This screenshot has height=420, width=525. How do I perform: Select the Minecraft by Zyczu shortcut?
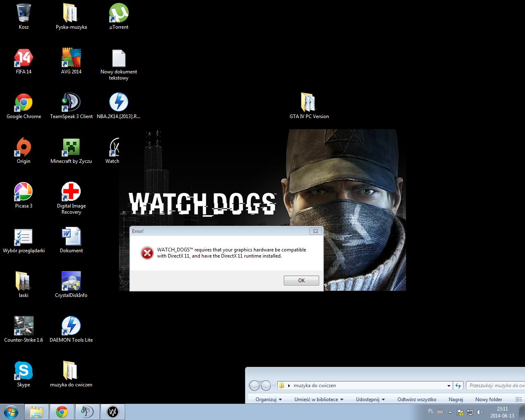(x=71, y=151)
